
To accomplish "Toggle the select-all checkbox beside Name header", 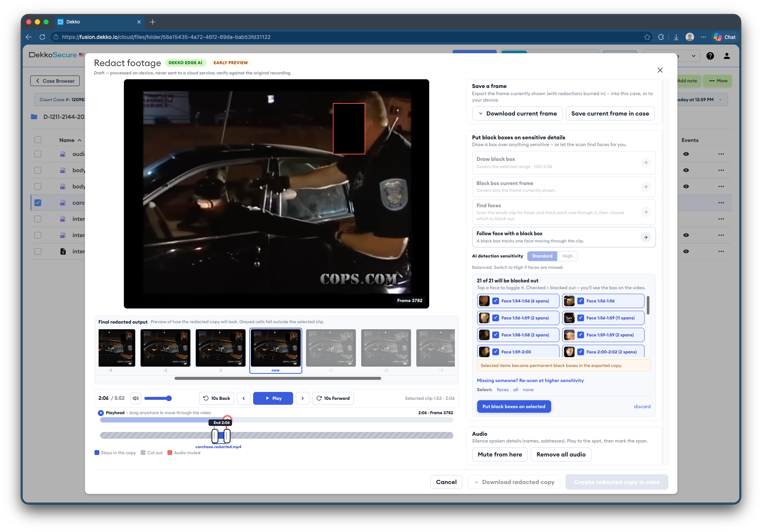I will pos(38,140).
